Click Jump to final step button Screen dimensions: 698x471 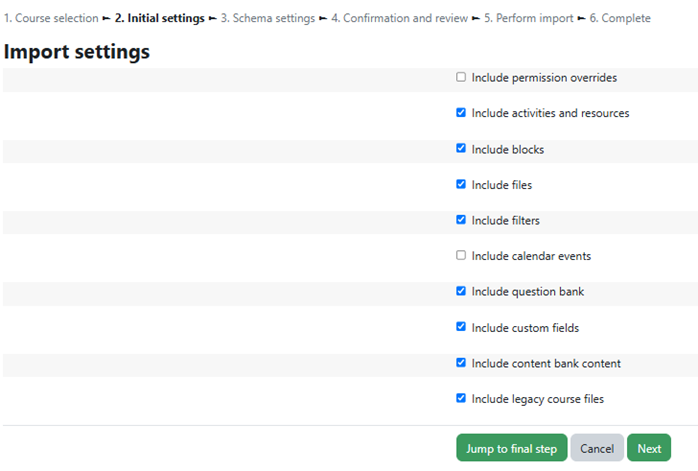[511, 448]
